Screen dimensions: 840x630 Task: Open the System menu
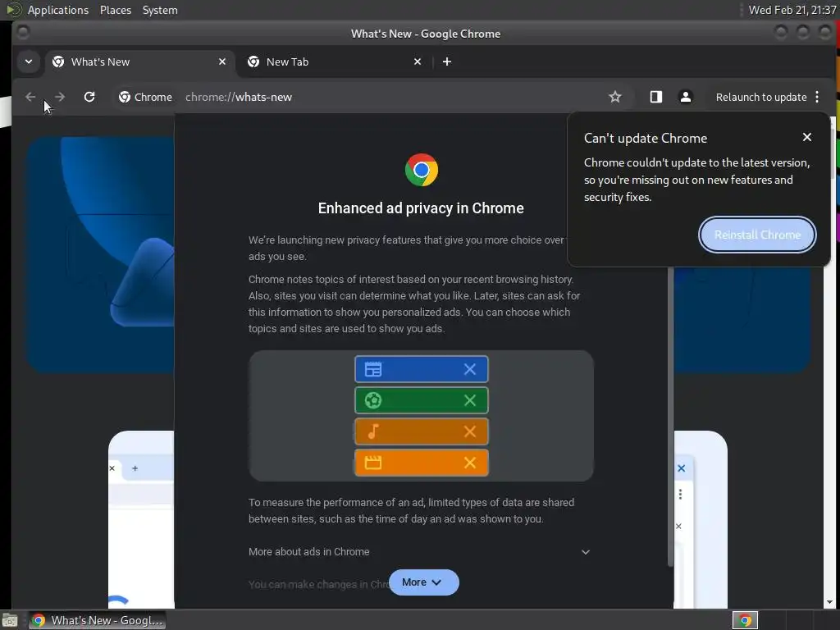(x=160, y=10)
